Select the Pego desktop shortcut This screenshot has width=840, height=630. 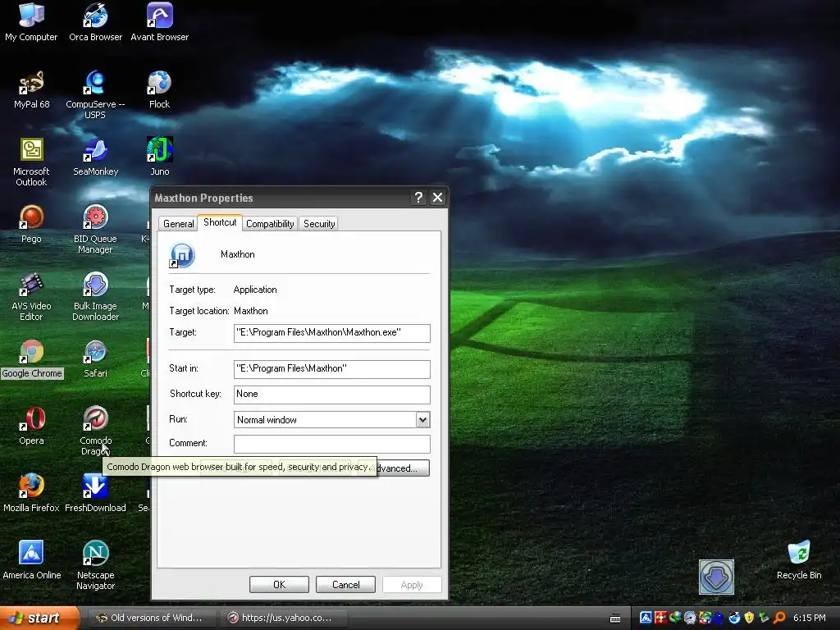click(31, 225)
